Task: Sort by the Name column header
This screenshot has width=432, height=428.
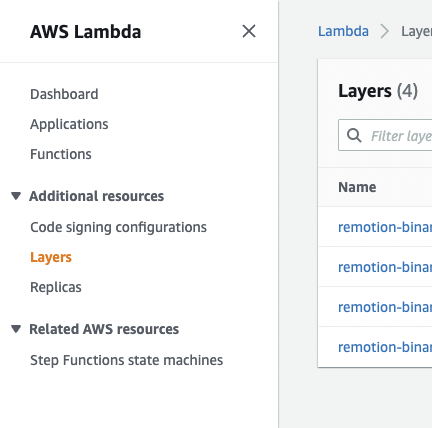Action: pyautogui.click(x=357, y=187)
